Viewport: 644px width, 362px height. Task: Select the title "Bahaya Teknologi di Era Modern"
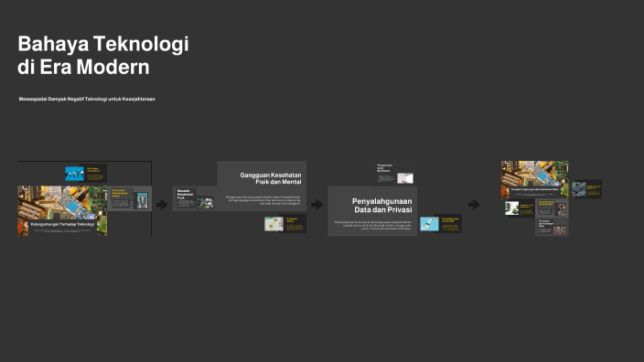[x=103, y=55]
